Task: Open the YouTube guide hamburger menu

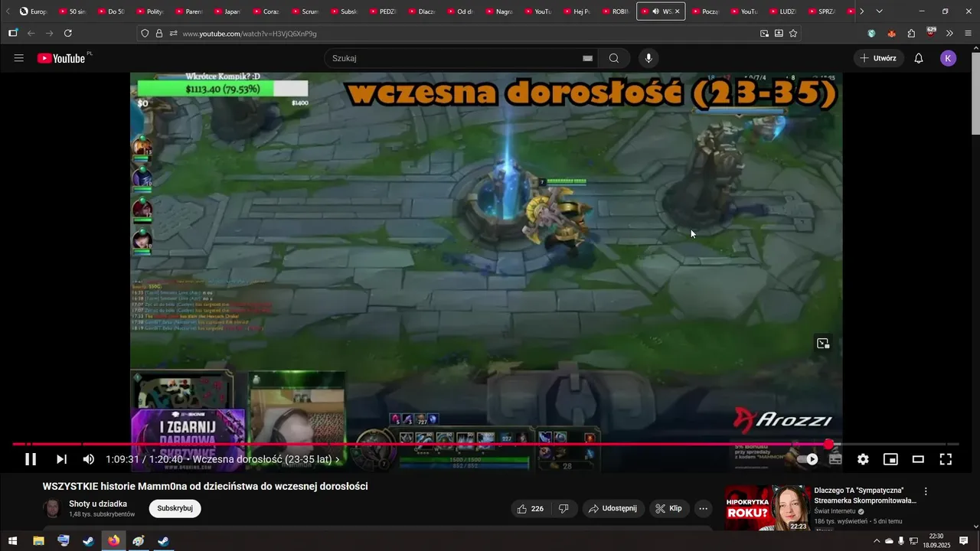Action: (x=19, y=58)
